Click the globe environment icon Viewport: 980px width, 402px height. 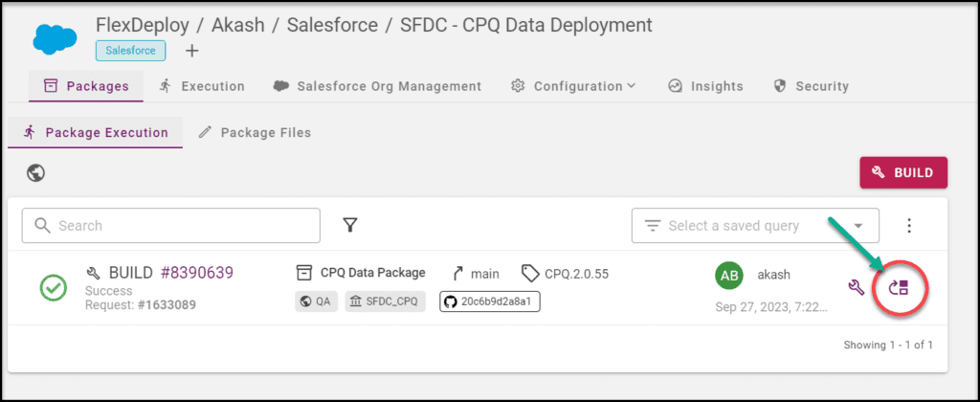click(x=35, y=172)
